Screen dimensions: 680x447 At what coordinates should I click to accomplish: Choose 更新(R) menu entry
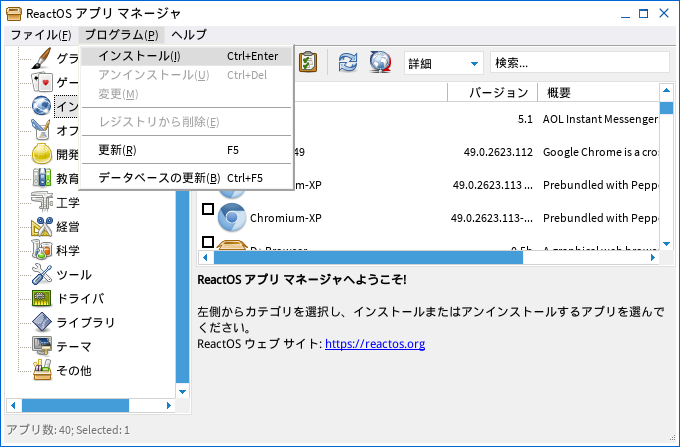tap(186, 150)
